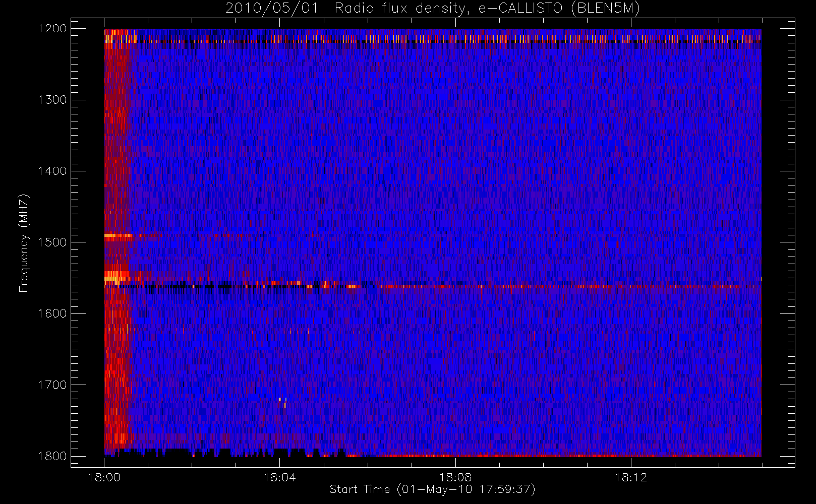816x504 pixels.
Task: Click the 1800 frequency tick label
Action: [x=52, y=456]
